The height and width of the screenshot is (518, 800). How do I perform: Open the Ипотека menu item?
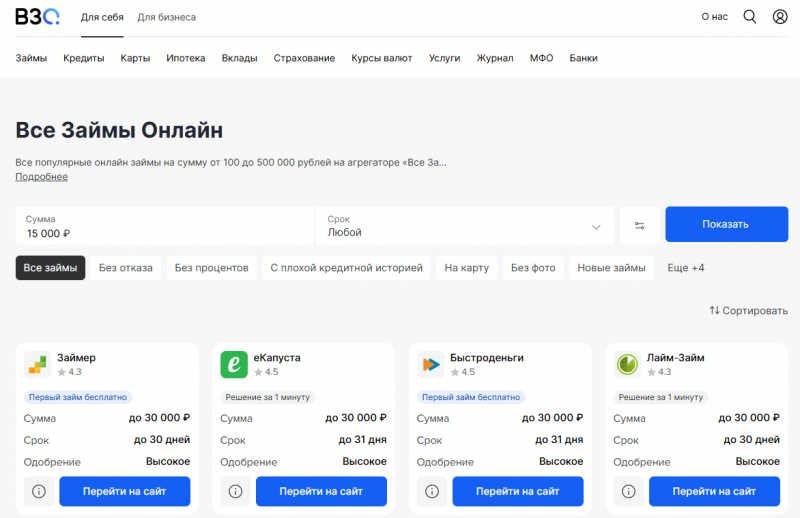pyautogui.click(x=186, y=58)
